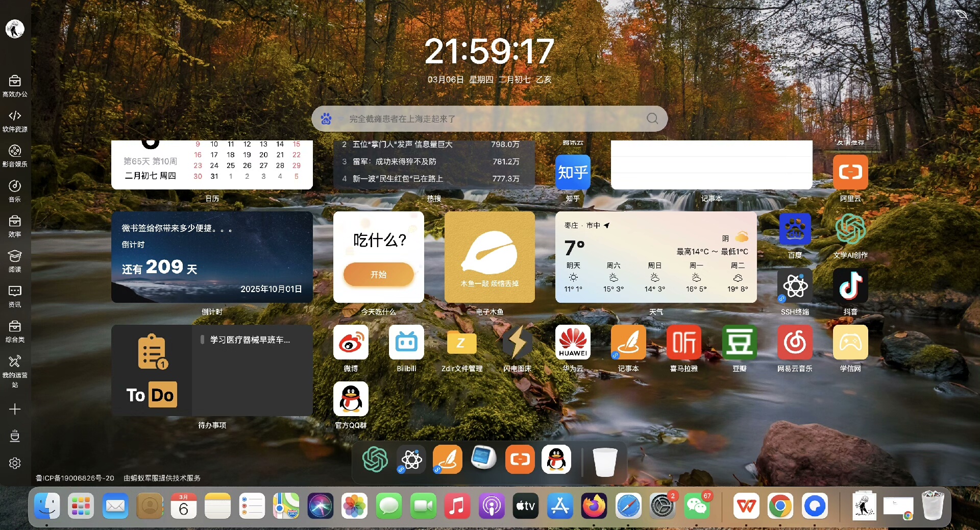Open the 文学AI创作 shortcut in the app grid

coord(850,229)
